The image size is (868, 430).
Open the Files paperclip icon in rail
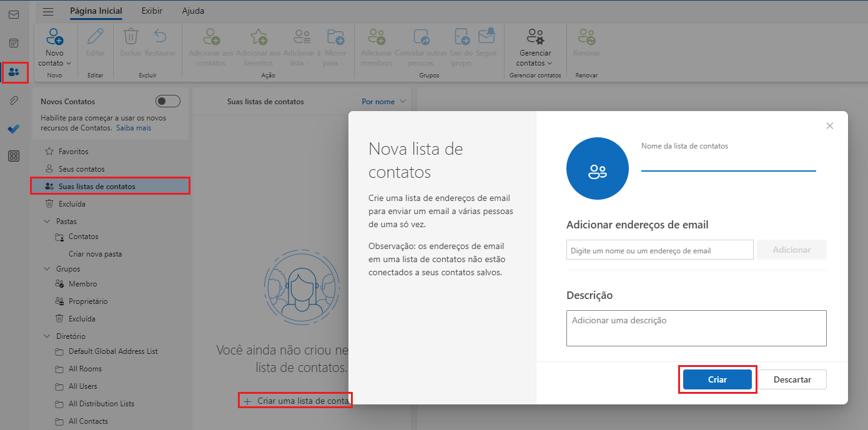(x=14, y=100)
